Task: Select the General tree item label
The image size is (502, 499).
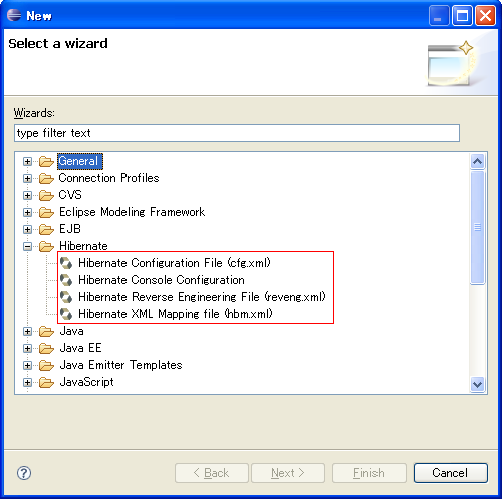Action: click(x=80, y=161)
